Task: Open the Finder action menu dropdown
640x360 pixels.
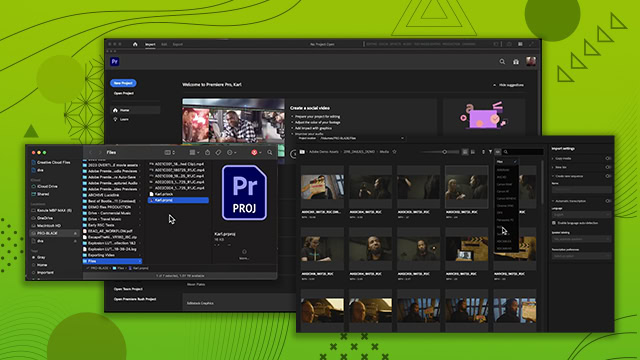Action: pyautogui.click(x=231, y=152)
